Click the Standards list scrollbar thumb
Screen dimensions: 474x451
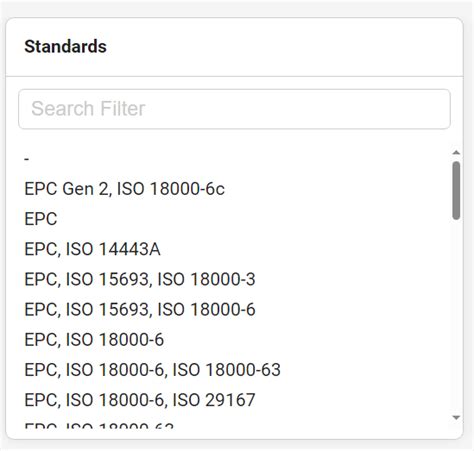coord(456,190)
